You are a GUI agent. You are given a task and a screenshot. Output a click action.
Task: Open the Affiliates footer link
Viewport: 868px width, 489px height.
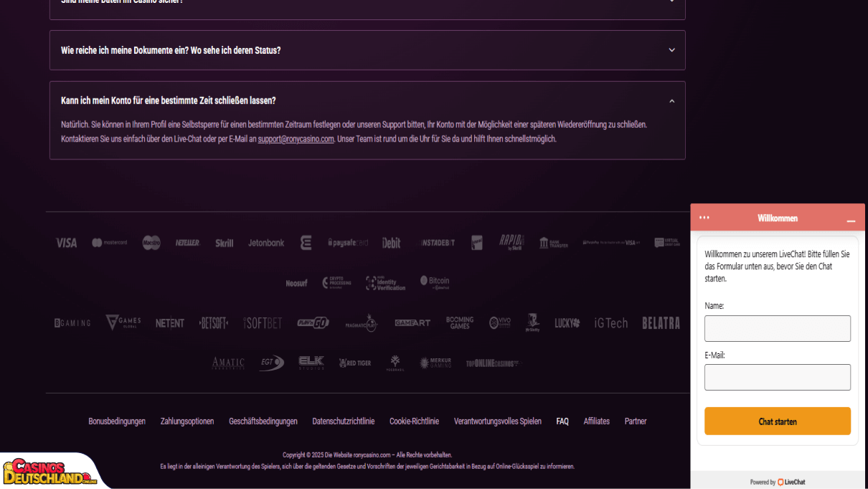point(597,422)
